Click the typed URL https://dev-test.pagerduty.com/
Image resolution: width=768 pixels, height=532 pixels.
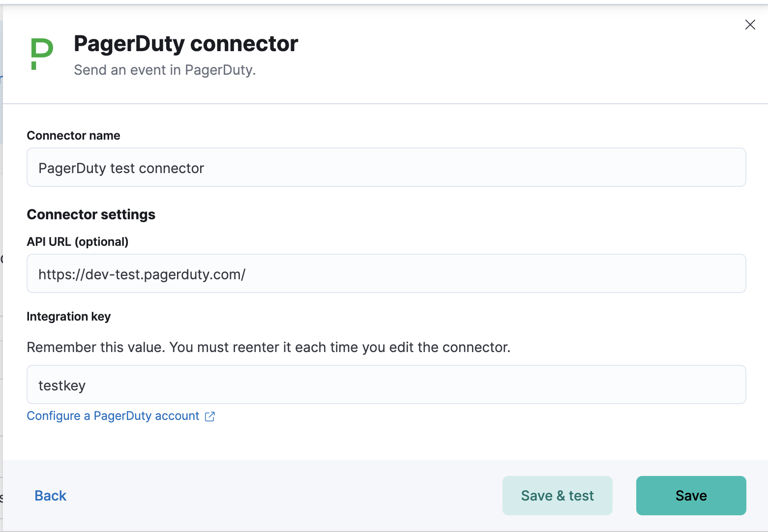pyautogui.click(x=142, y=274)
